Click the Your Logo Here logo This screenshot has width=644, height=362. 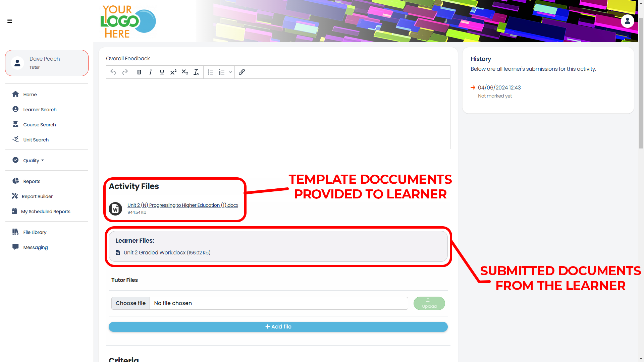point(128,21)
